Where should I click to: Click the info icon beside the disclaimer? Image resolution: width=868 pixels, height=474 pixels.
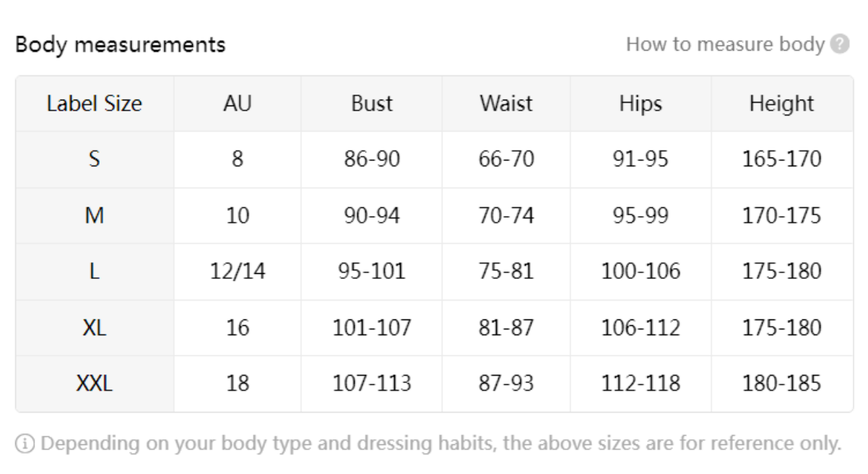(x=25, y=444)
